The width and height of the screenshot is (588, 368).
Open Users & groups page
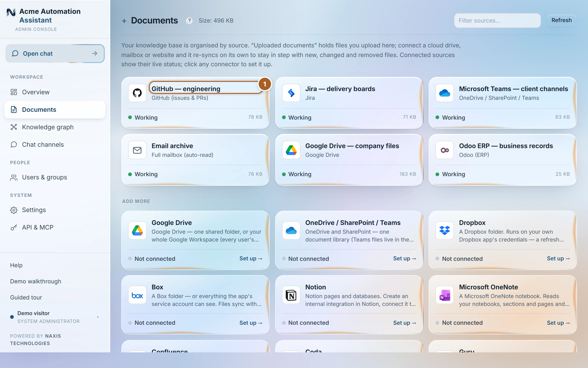click(x=55, y=177)
